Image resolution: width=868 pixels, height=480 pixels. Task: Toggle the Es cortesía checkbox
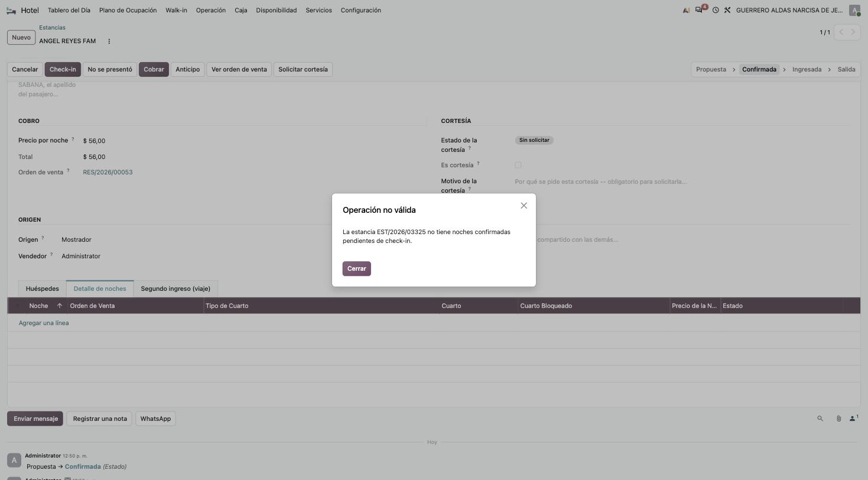(518, 165)
